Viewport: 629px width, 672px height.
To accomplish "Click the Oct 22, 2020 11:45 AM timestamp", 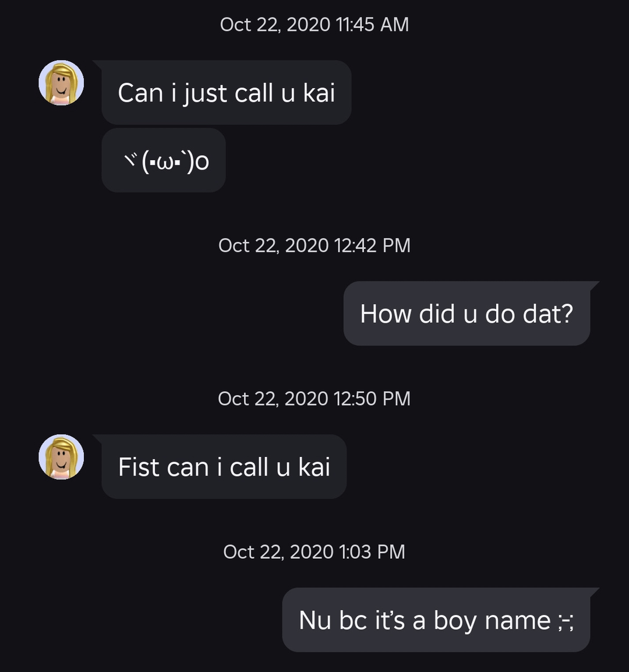I will pyautogui.click(x=314, y=24).
